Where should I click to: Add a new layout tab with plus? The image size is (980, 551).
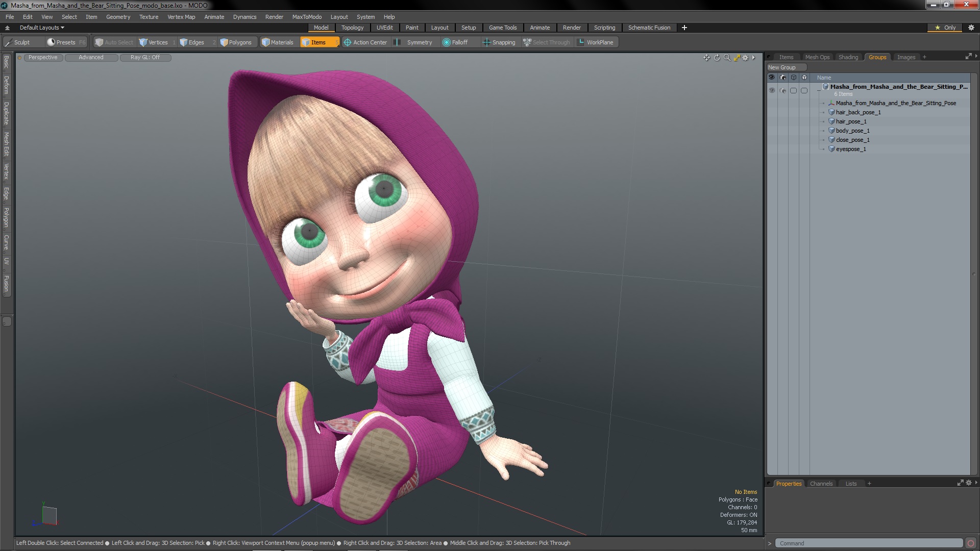pos(684,28)
